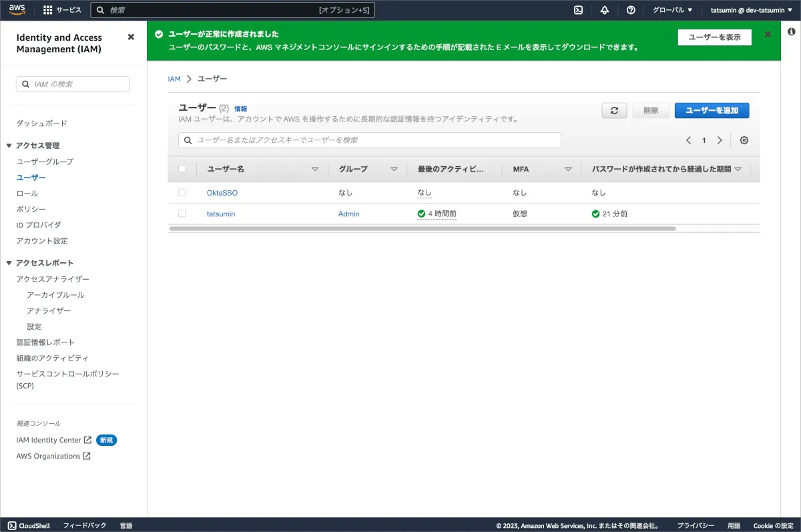
Task: Collapse the アクセス管理 section
Action: click(x=9, y=146)
